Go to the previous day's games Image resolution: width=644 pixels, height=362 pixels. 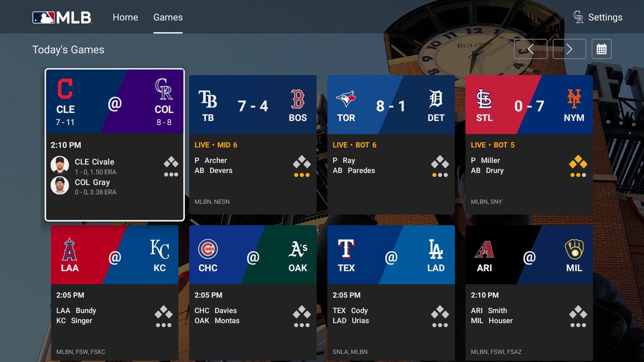[x=531, y=49]
